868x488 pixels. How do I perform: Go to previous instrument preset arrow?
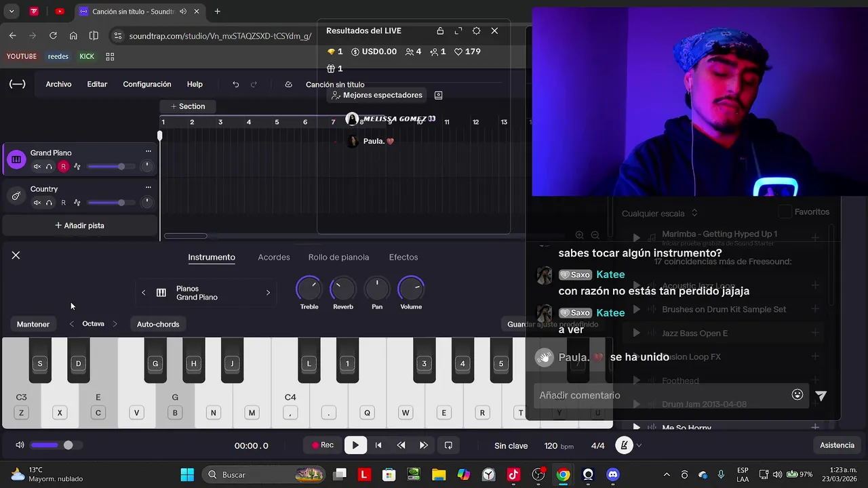[143, 293]
